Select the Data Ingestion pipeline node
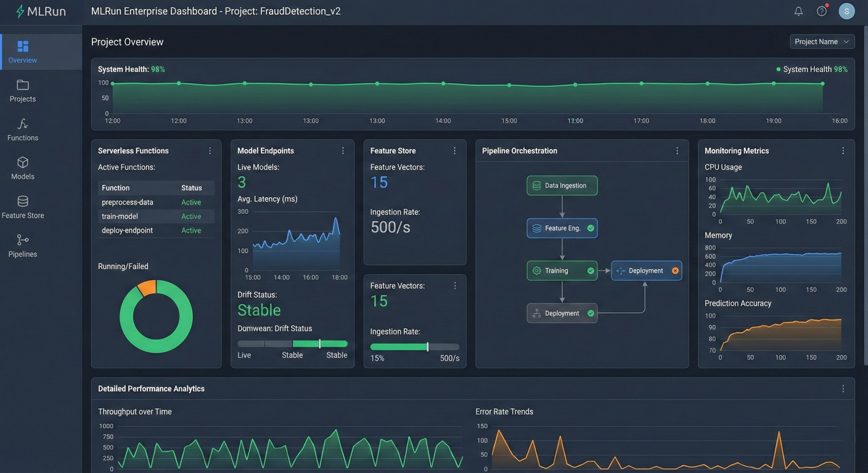 [x=562, y=185]
